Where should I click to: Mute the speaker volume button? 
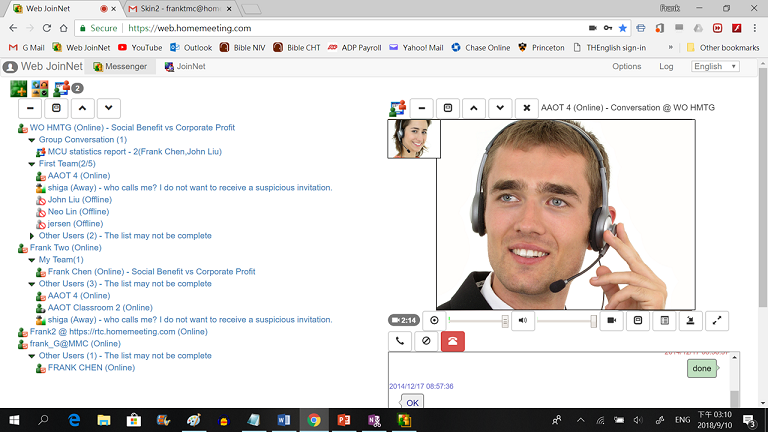tap(523, 321)
